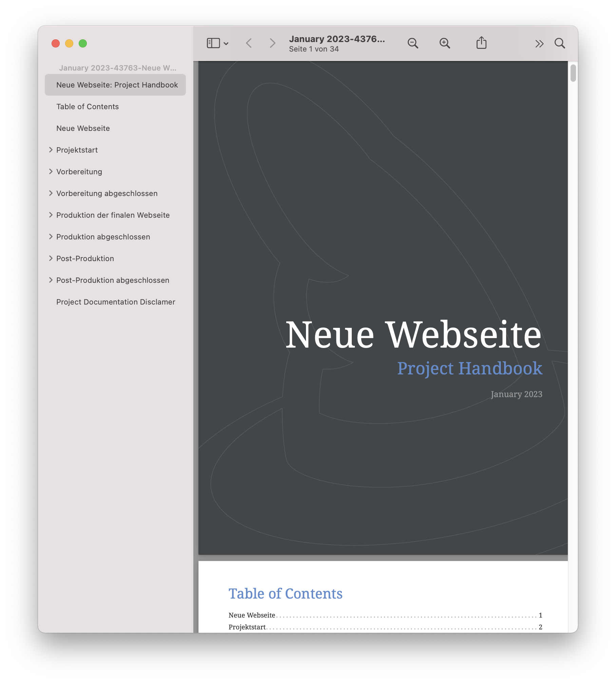The height and width of the screenshot is (683, 616).
Task: Select Neue Webseite: Project Handbook in sidebar
Action: [x=117, y=85]
